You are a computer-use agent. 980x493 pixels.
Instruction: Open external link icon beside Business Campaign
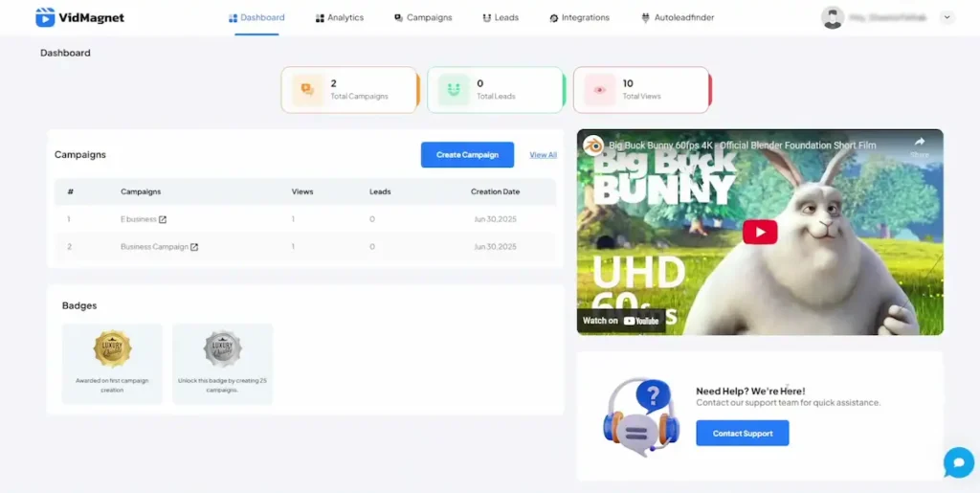pos(193,247)
